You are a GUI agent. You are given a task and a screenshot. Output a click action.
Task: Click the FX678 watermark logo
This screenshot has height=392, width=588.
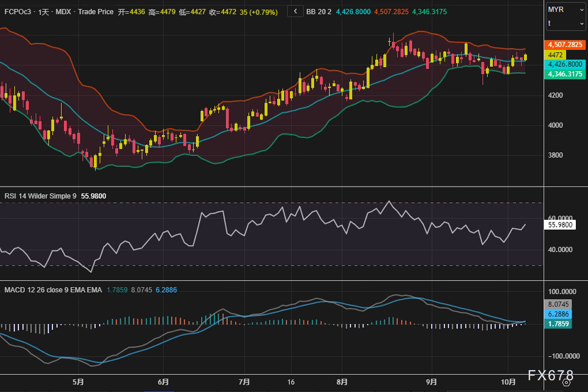tap(551, 375)
